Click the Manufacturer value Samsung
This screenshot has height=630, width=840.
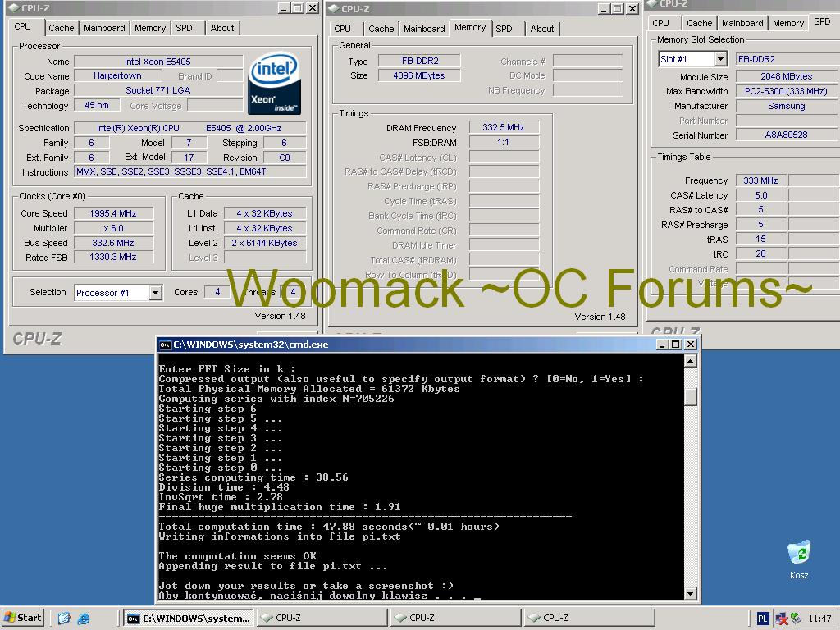(787, 106)
